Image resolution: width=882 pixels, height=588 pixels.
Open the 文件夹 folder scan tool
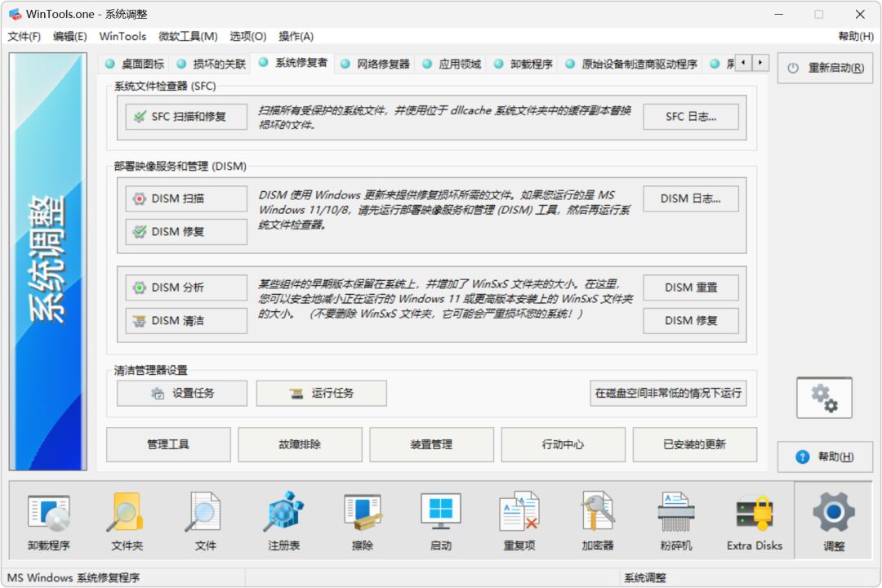(x=127, y=521)
